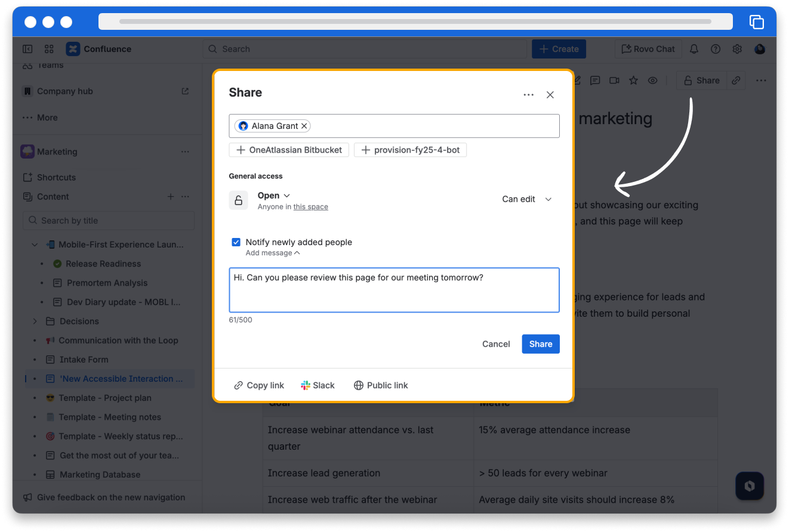Star this page as favorite
This screenshot has width=789, height=532.
(x=633, y=81)
